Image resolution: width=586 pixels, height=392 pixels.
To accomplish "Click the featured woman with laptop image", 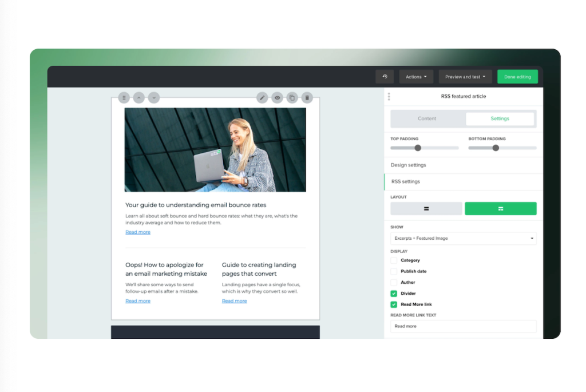I will (x=215, y=150).
